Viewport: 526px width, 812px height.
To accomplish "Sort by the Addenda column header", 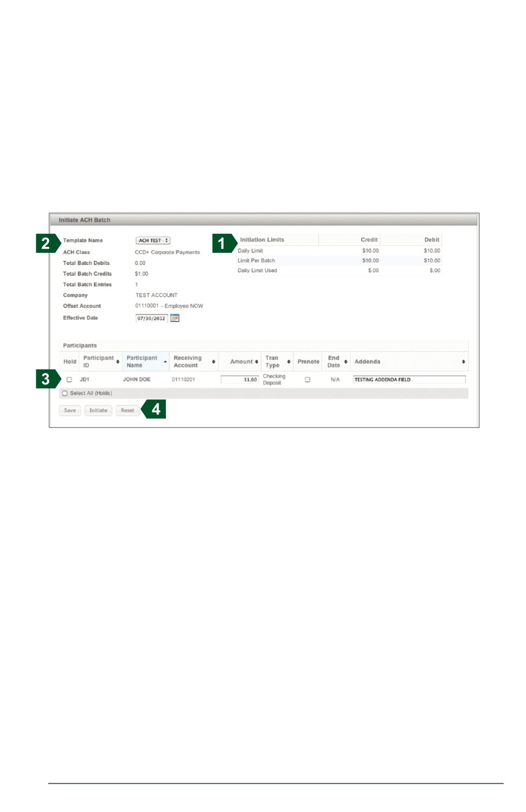I will tap(409, 362).
